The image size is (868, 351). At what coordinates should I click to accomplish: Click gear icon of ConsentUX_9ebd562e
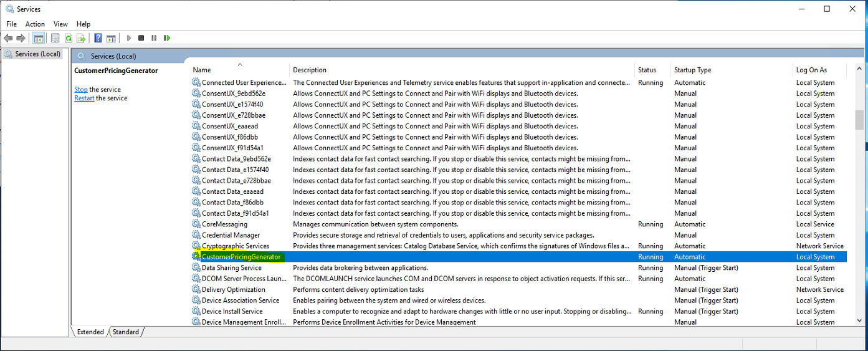(196, 94)
